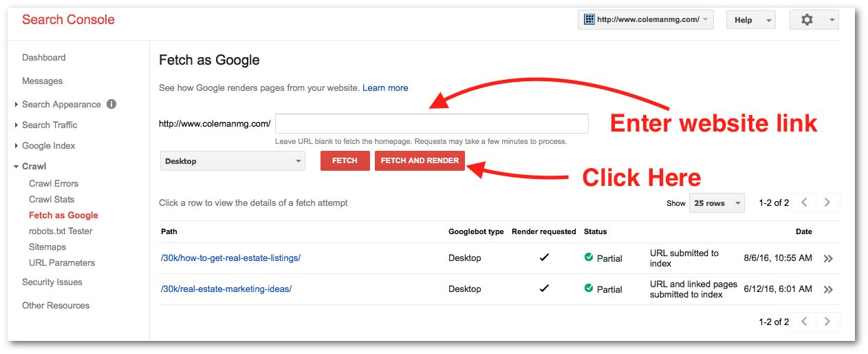Click the Path column header

[x=169, y=231]
